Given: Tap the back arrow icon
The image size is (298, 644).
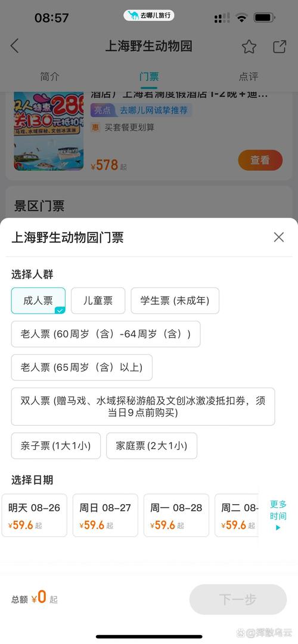Looking at the screenshot, I should 14,46.
